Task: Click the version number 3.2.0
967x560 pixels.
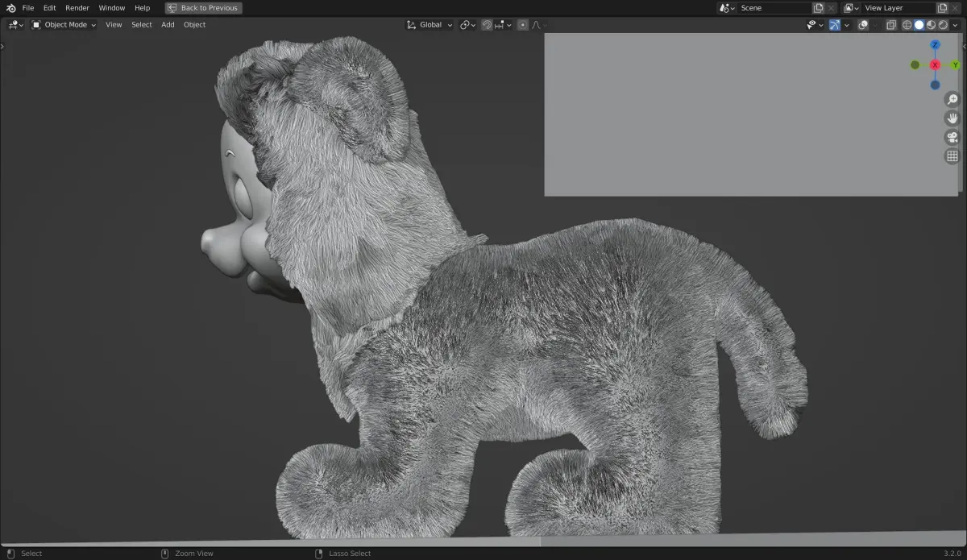Action: tap(952, 554)
